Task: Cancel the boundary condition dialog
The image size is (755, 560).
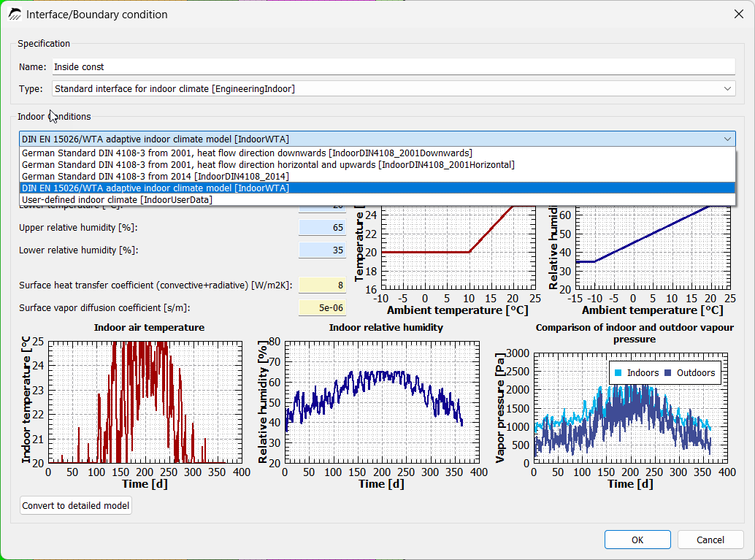Action: [x=710, y=540]
